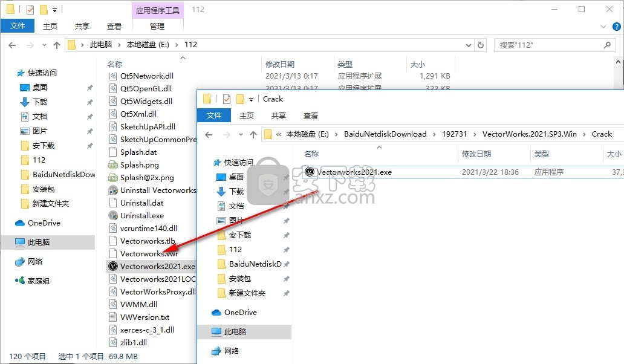This screenshot has width=624, height=364.
Task: Sort by 大小 column in 112 window
Action: point(417,64)
